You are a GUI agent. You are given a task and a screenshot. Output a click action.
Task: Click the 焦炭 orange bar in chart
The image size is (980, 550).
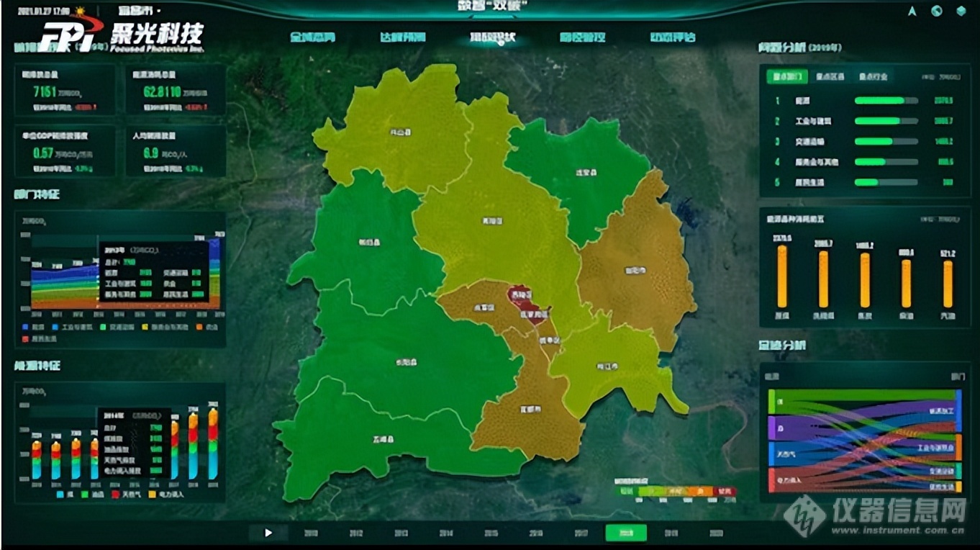click(x=865, y=280)
